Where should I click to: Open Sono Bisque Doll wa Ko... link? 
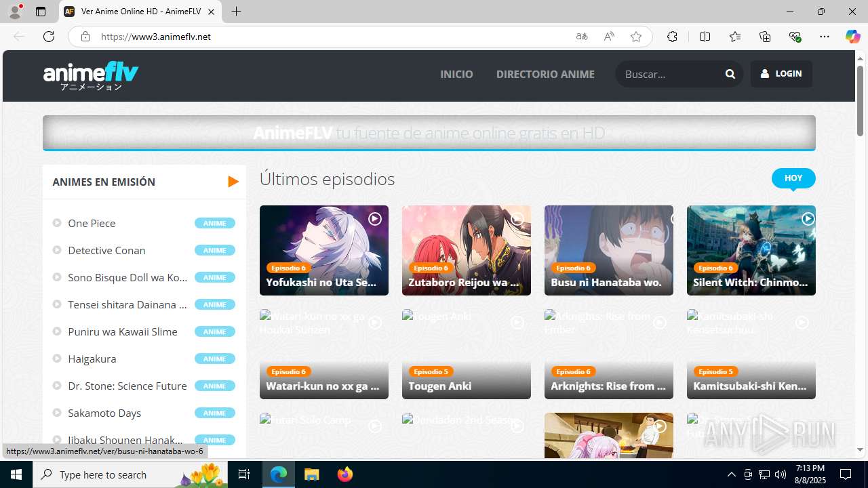(x=127, y=277)
